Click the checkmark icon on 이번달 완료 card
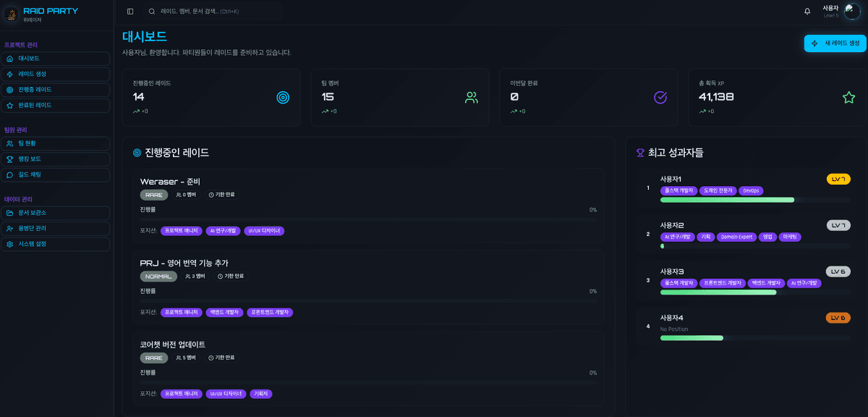Image resolution: width=868 pixels, height=417 pixels. [x=660, y=97]
